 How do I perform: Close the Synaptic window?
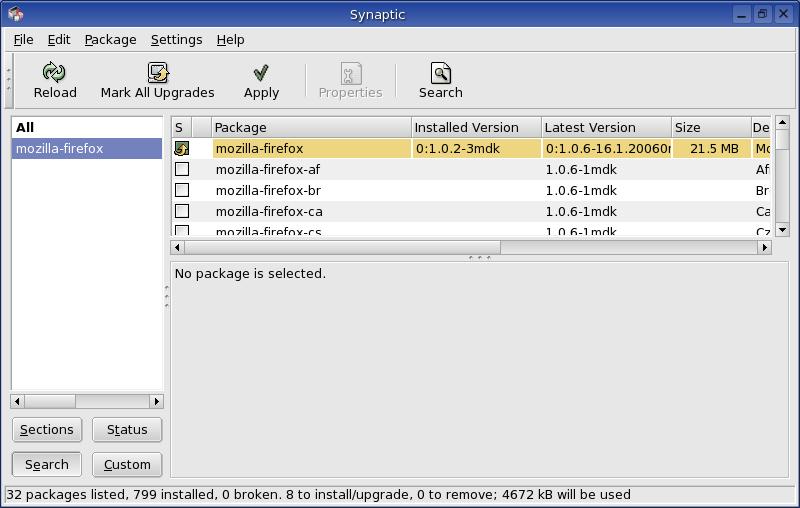tap(783, 14)
